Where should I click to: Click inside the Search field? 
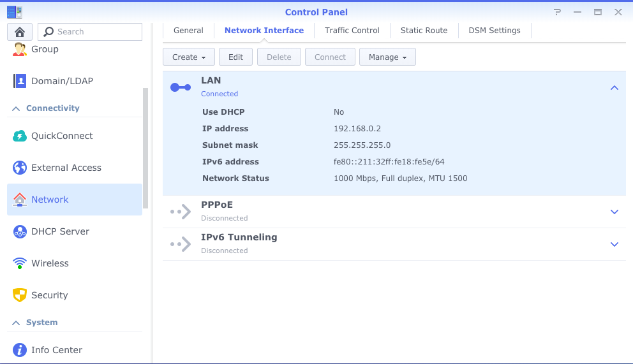pyautogui.click(x=90, y=32)
